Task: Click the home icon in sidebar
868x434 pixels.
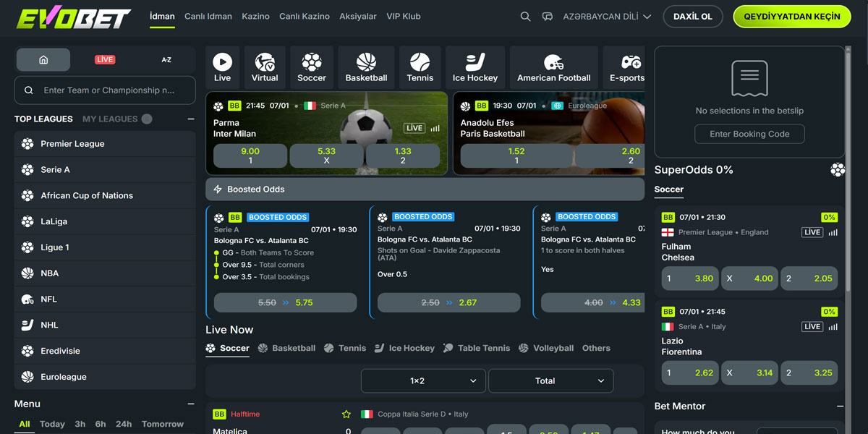Action: click(x=43, y=59)
